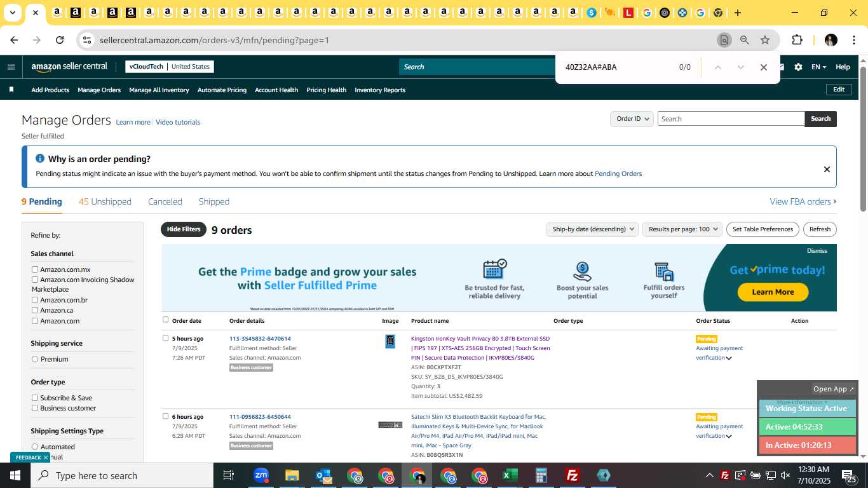The height and width of the screenshot is (488, 868).
Task: Click the zoom magnifier icon in address bar
Action: click(x=744, y=40)
